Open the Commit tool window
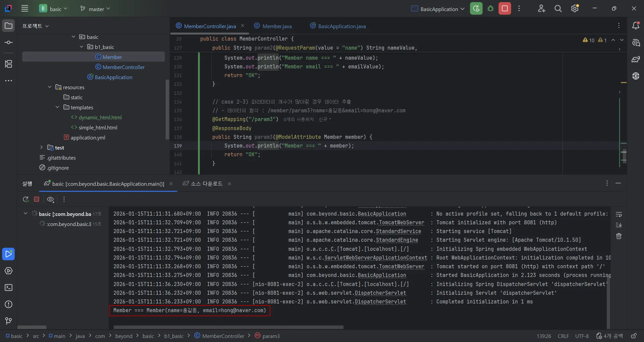 [9, 43]
